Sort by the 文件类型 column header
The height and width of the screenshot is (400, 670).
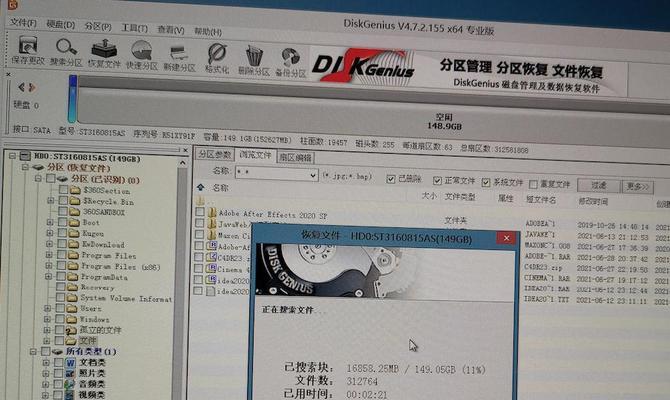click(460, 197)
